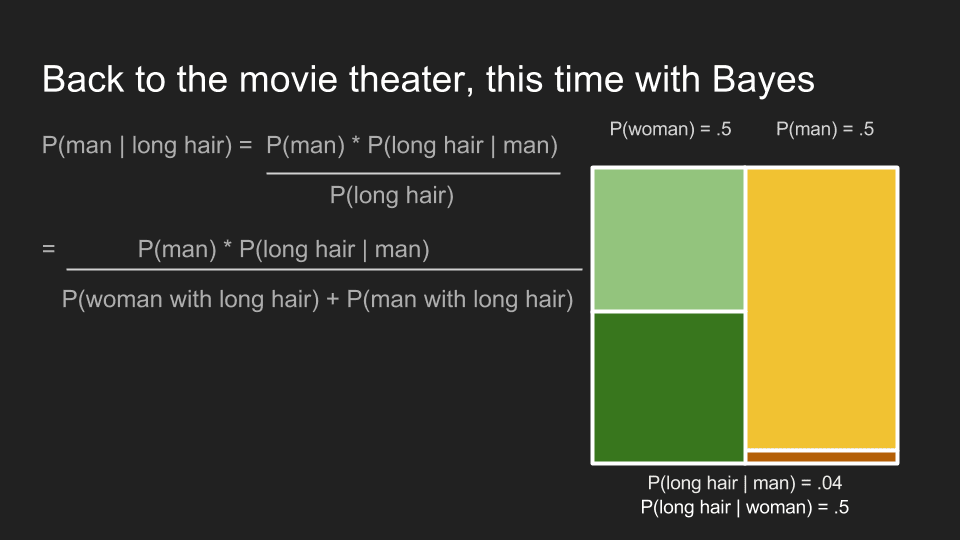Click the standalone equals sign at left

point(48,249)
